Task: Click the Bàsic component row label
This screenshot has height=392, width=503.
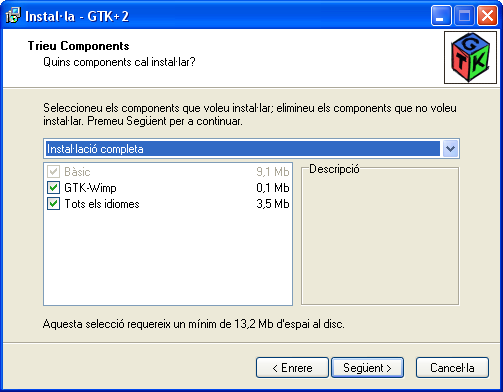Action: (x=77, y=172)
